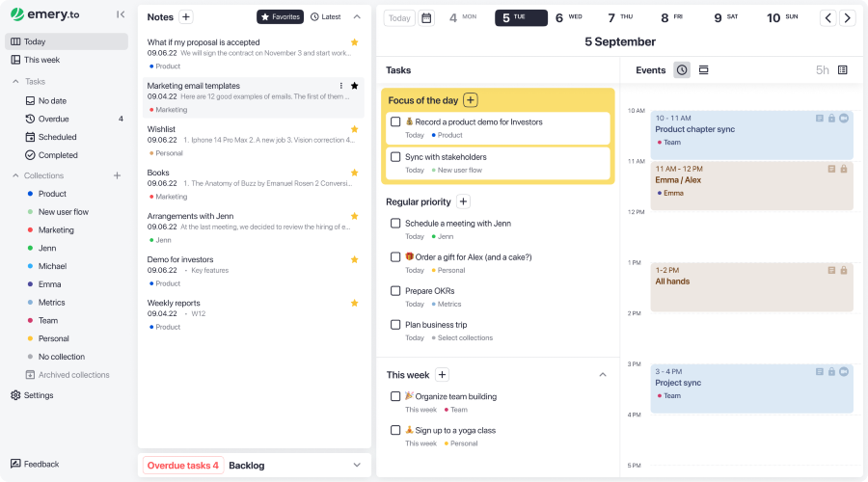
Task: Add a new note
Action: (186, 17)
